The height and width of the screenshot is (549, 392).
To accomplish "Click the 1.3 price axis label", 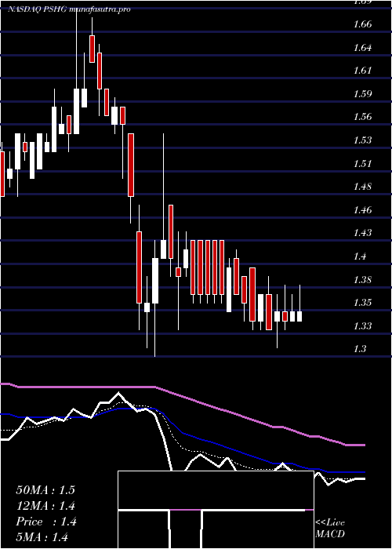I will tap(361, 349).
